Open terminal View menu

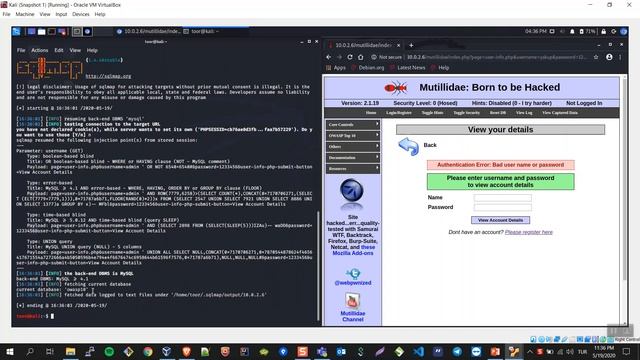[x=75, y=50]
